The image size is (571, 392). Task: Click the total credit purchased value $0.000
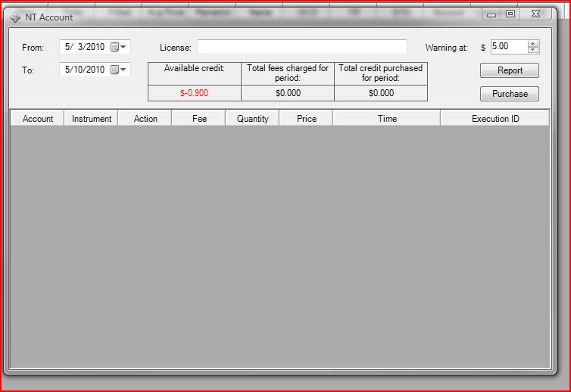381,93
